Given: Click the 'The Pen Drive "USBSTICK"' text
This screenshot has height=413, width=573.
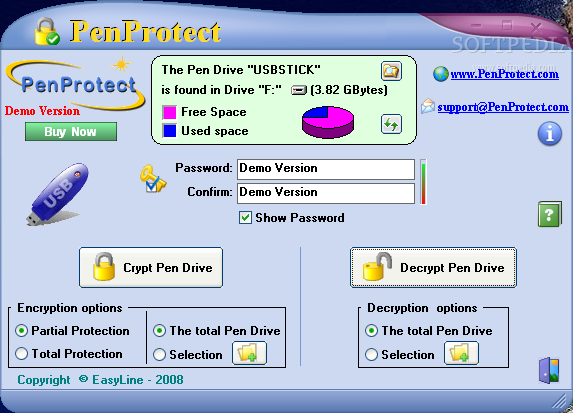Looking at the screenshot, I should [x=241, y=69].
